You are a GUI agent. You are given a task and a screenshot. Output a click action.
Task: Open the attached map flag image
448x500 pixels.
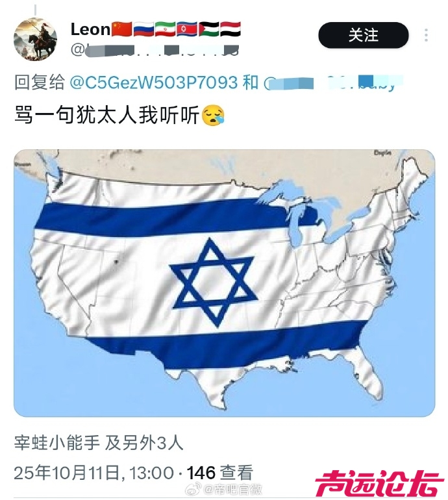click(x=224, y=283)
